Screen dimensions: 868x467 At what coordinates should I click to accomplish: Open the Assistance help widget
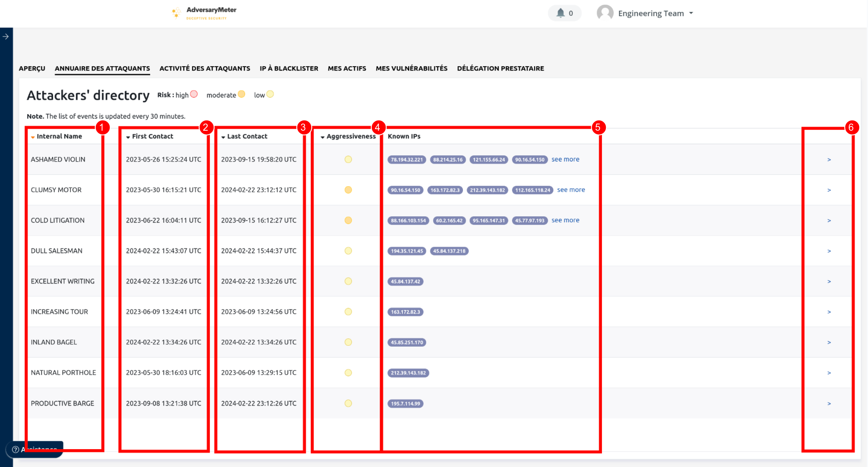click(x=35, y=449)
